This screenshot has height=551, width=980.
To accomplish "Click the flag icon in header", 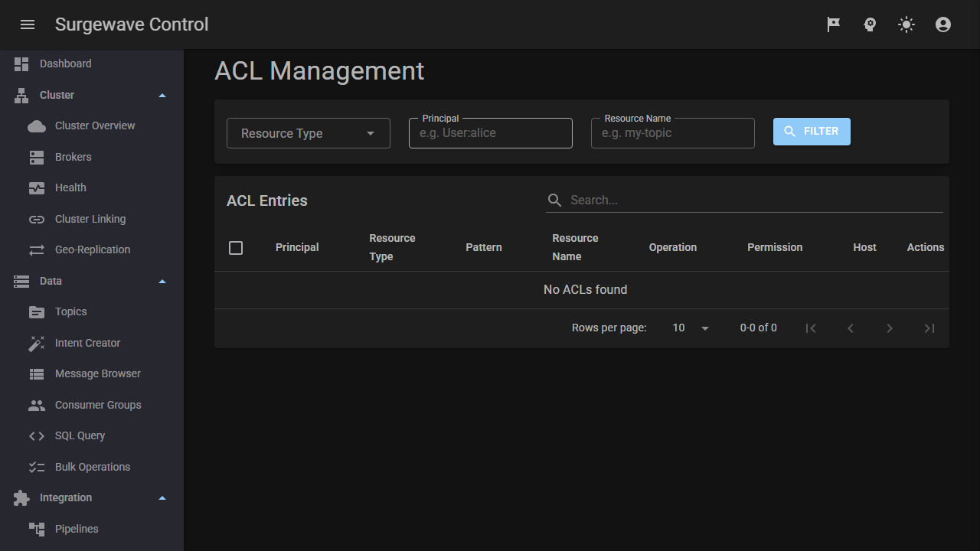I will [x=834, y=24].
